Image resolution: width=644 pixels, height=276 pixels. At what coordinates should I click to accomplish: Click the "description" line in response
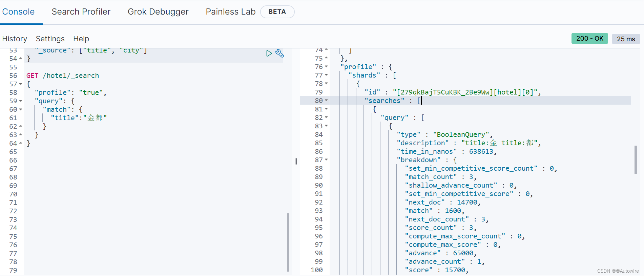coord(469,143)
